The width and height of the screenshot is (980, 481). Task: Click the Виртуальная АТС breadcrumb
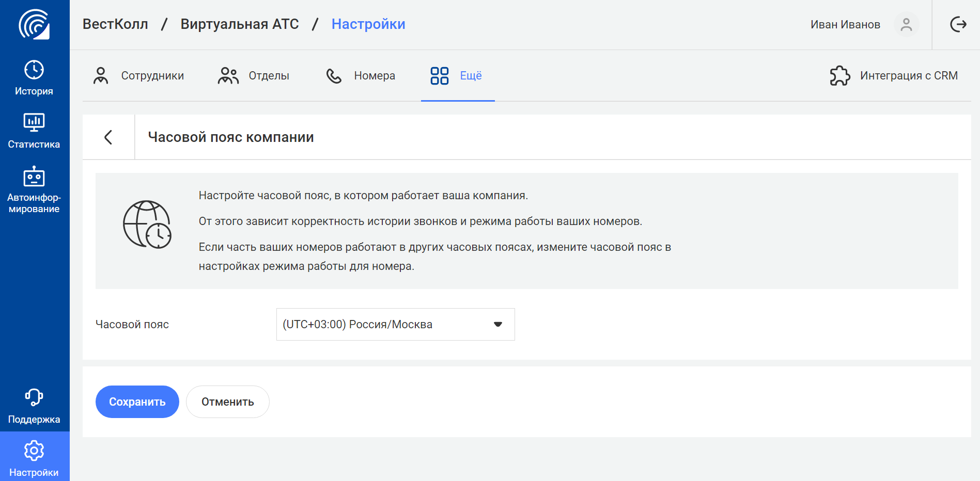[240, 24]
